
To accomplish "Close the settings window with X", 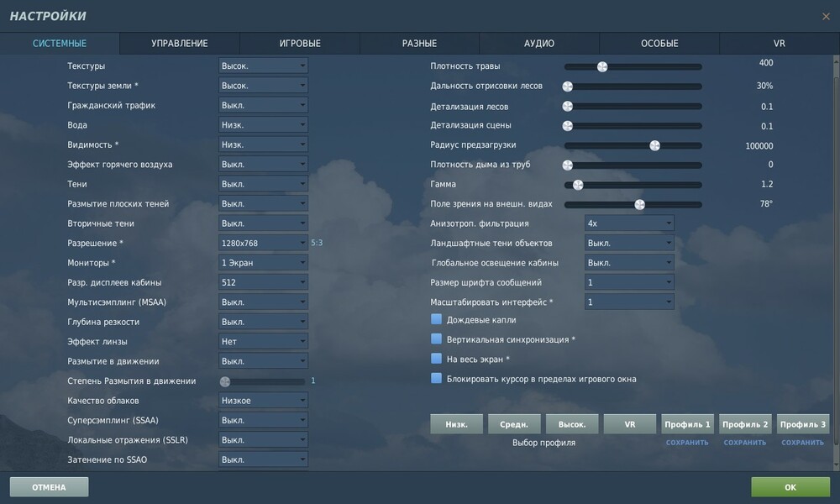I will [826, 17].
